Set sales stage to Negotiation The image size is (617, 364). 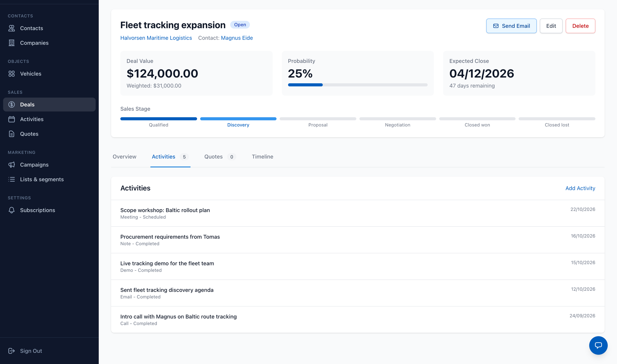point(397,122)
